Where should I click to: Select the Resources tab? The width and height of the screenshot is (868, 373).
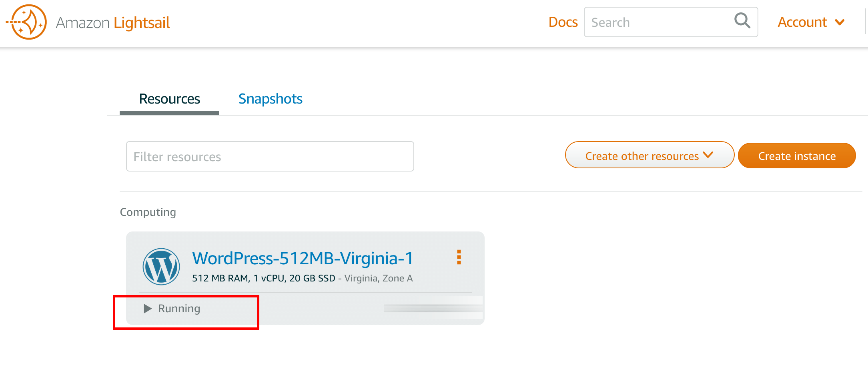pos(169,99)
